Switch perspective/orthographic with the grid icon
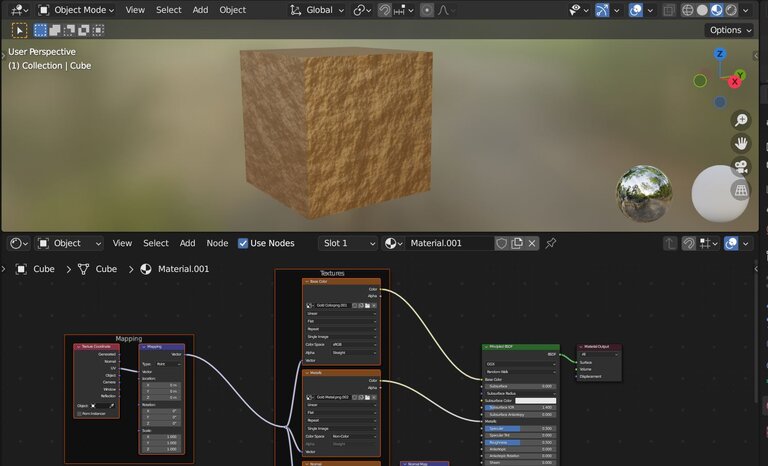The width and height of the screenshot is (768, 466). tap(741, 189)
